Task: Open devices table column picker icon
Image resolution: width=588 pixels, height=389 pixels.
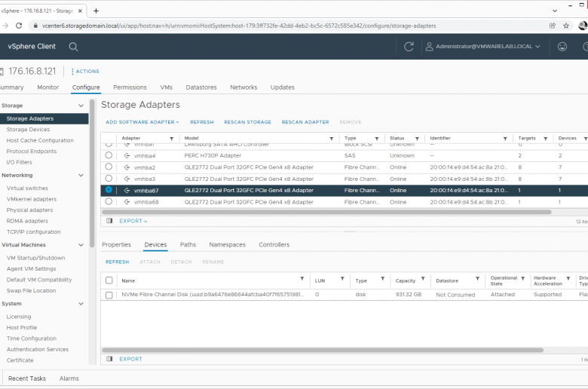Action: [109, 359]
